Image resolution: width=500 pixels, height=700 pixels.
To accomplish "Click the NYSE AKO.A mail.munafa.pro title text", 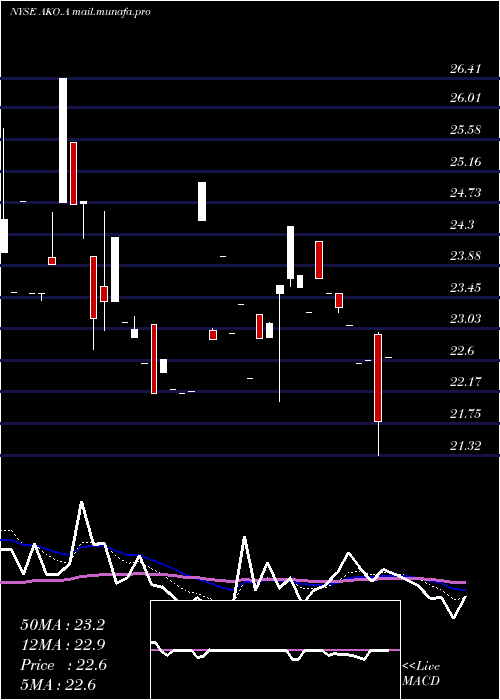I will coord(80,12).
